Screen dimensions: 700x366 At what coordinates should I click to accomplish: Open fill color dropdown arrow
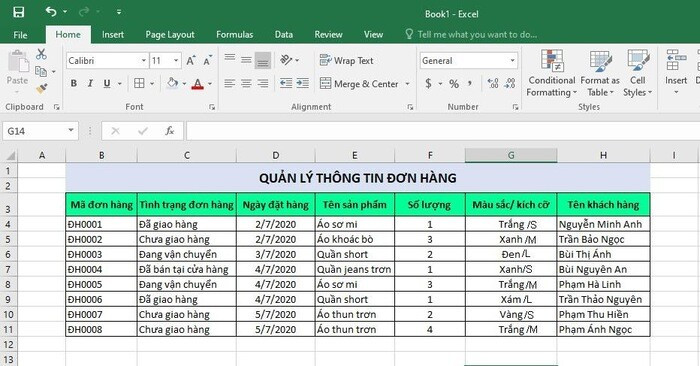point(184,84)
